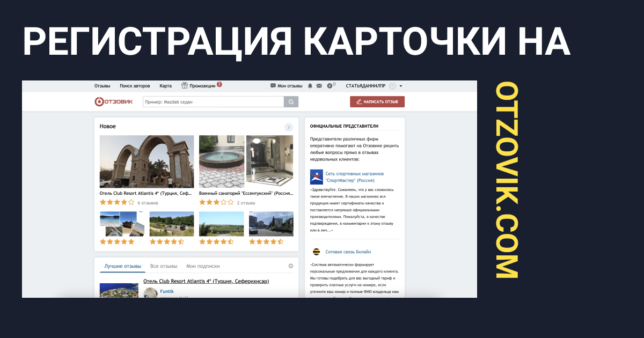Screen dimensions: 644x338
Task: Open the Отзывы menu item
Action: [x=102, y=86]
